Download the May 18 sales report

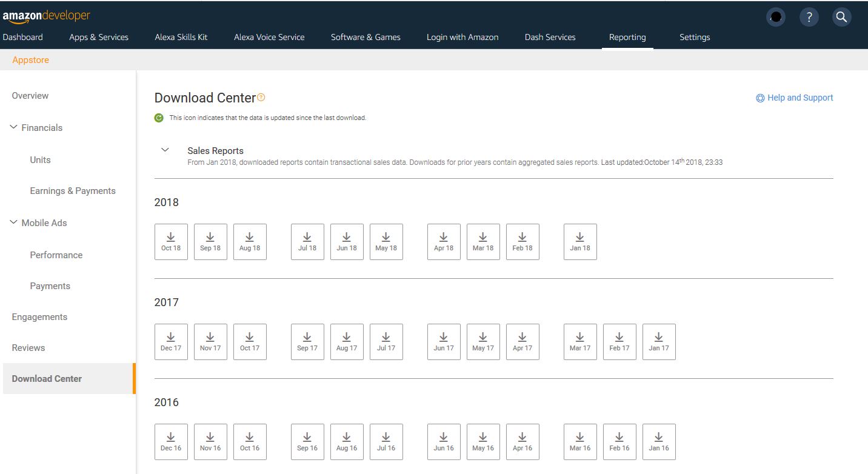coord(386,242)
